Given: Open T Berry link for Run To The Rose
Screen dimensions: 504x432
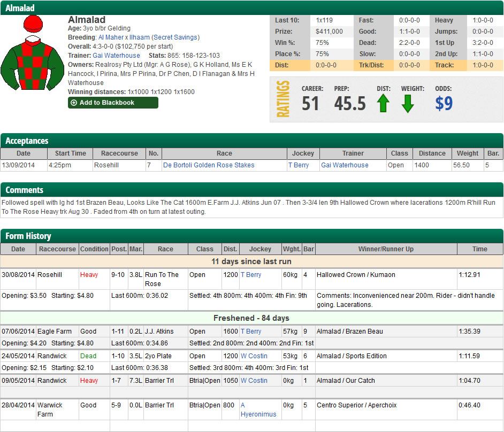Looking at the screenshot, I should click(x=251, y=275).
